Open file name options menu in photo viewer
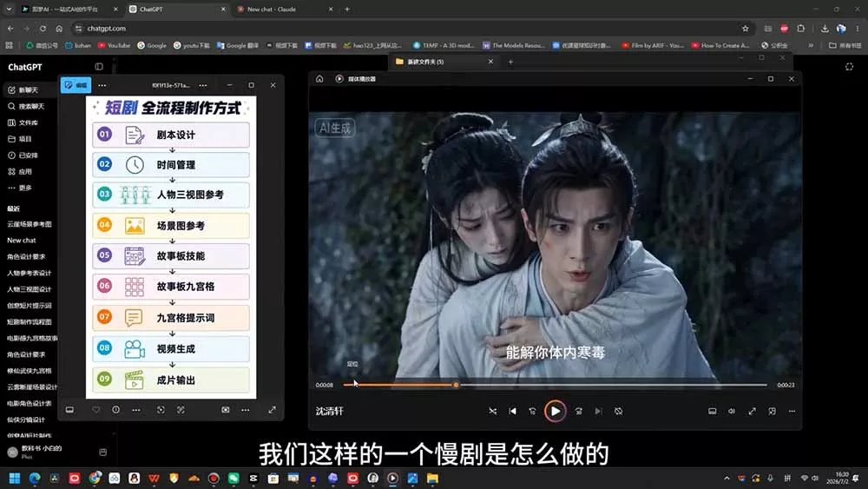The image size is (868, 489). [202, 85]
